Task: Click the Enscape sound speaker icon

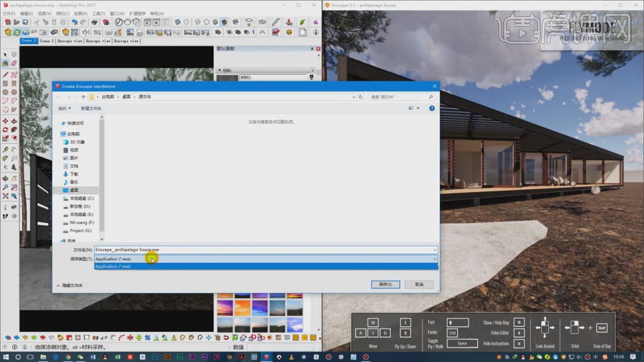Action: tap(86, 32)
